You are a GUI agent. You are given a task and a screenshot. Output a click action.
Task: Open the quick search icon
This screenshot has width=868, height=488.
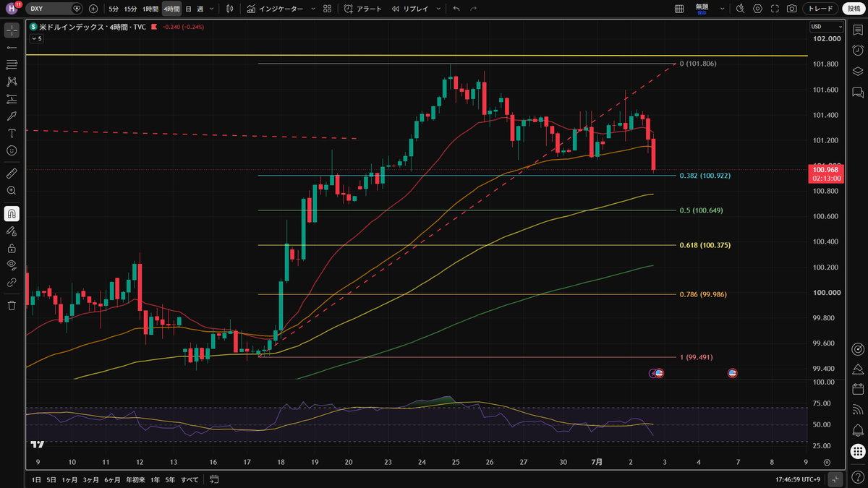pyautogui.click(x=740, y=9)
